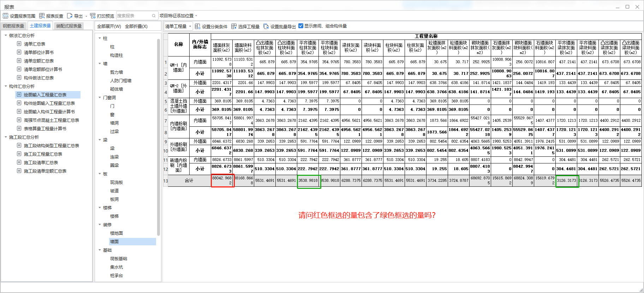
Task: Click the 墙面抹灰面积(m2) column header
Action: (x=221, y=48)
